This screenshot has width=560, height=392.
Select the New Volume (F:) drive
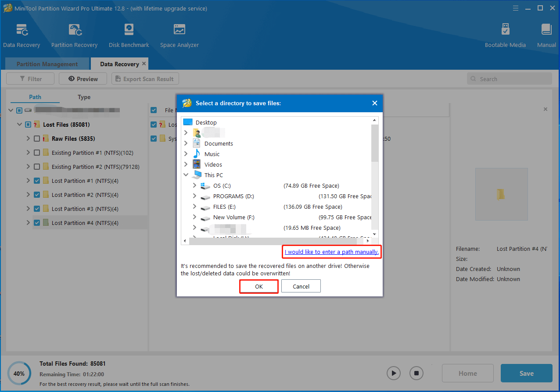coord(233,217)
